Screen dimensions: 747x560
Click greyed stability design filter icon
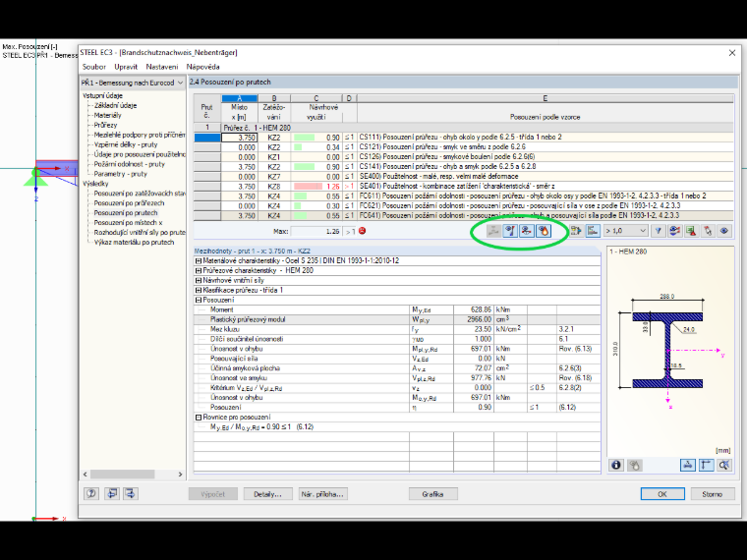[x=493, y=231]
